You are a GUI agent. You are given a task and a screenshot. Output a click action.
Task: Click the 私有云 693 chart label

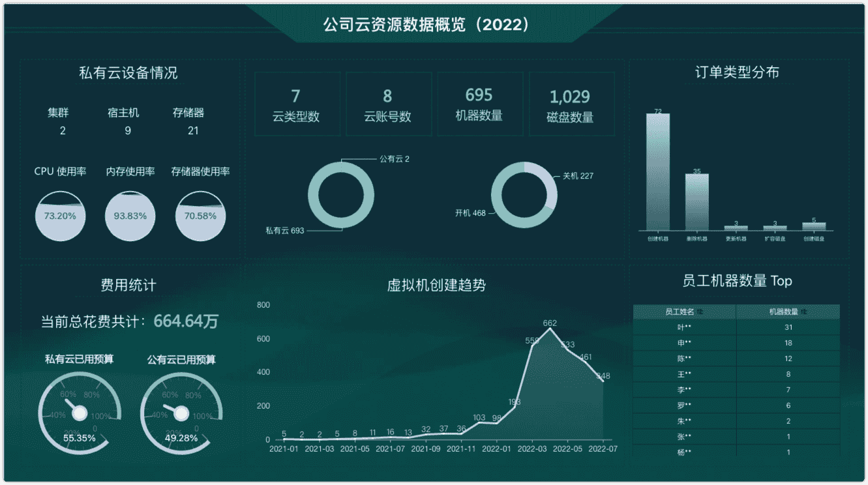click(x=285, y=230)
